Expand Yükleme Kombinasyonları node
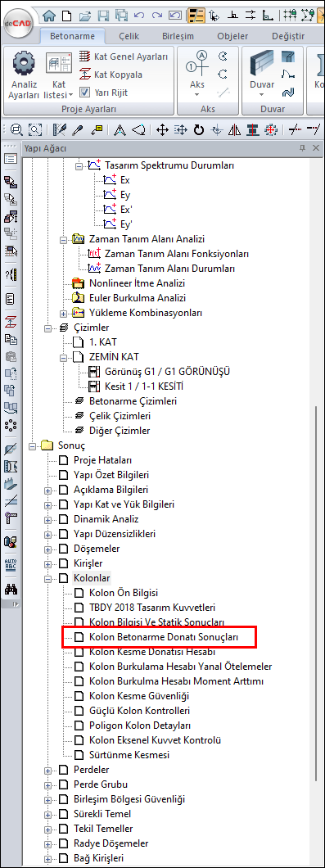Screen dimensions: 325x868 coord(63,313)
